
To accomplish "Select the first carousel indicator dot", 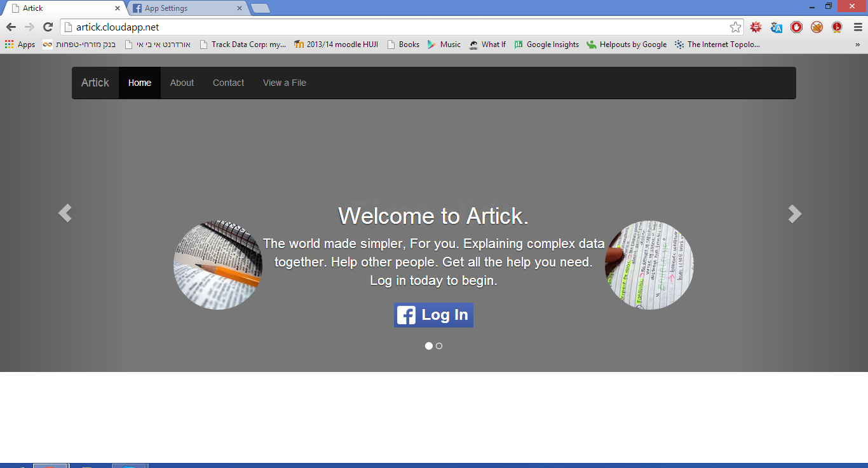I will (429, 346).
